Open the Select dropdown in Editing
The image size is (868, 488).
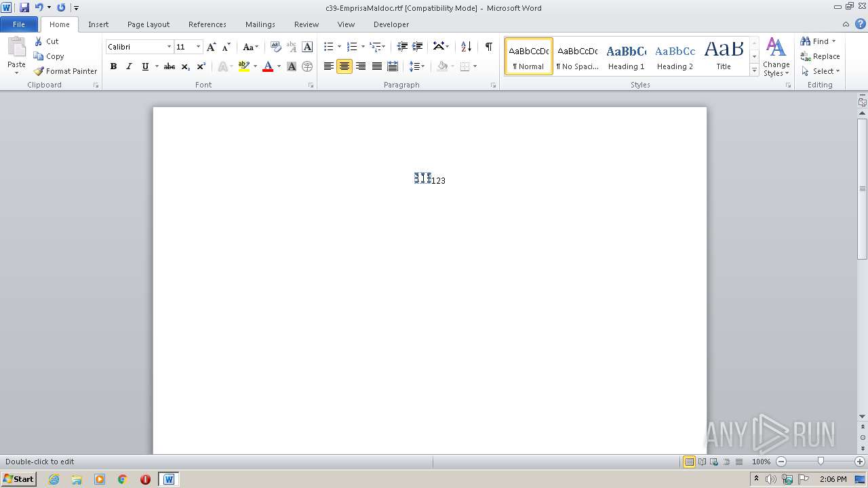821,71
